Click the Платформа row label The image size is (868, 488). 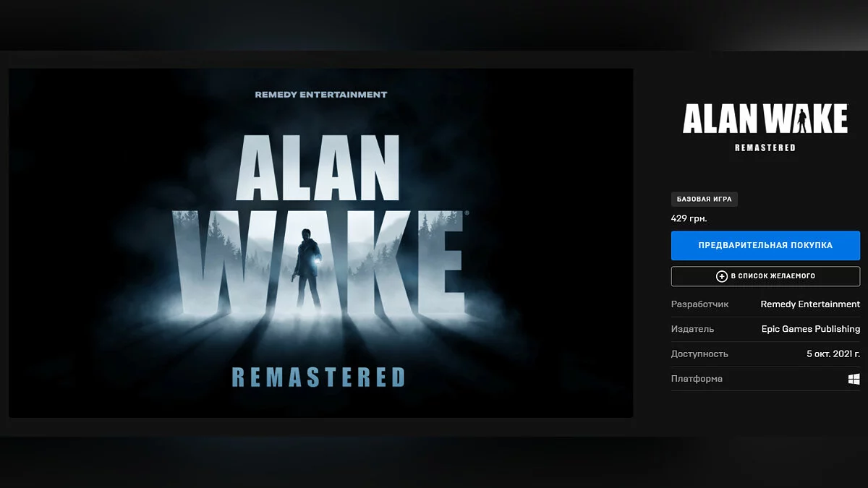[697, 379]
